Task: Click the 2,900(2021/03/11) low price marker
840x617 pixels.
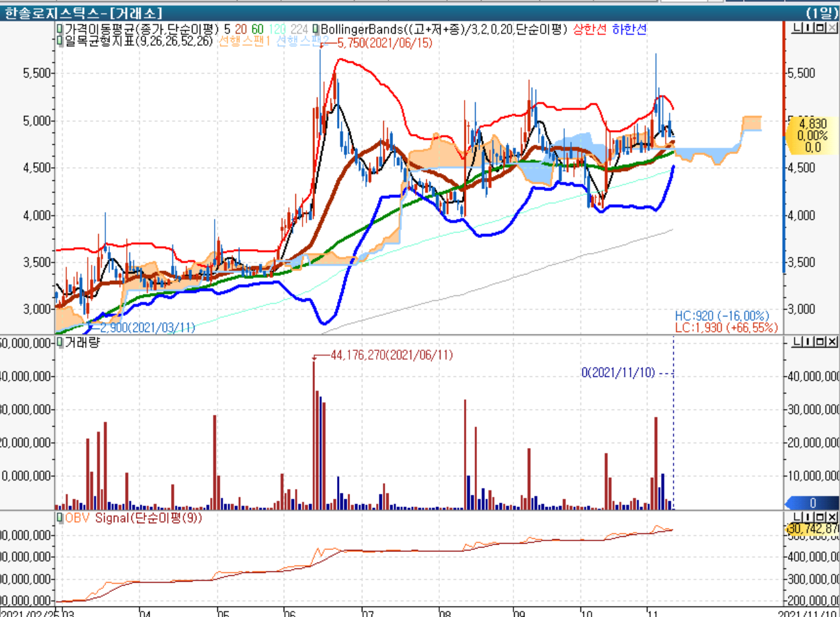Action: (x=148, y=328)
